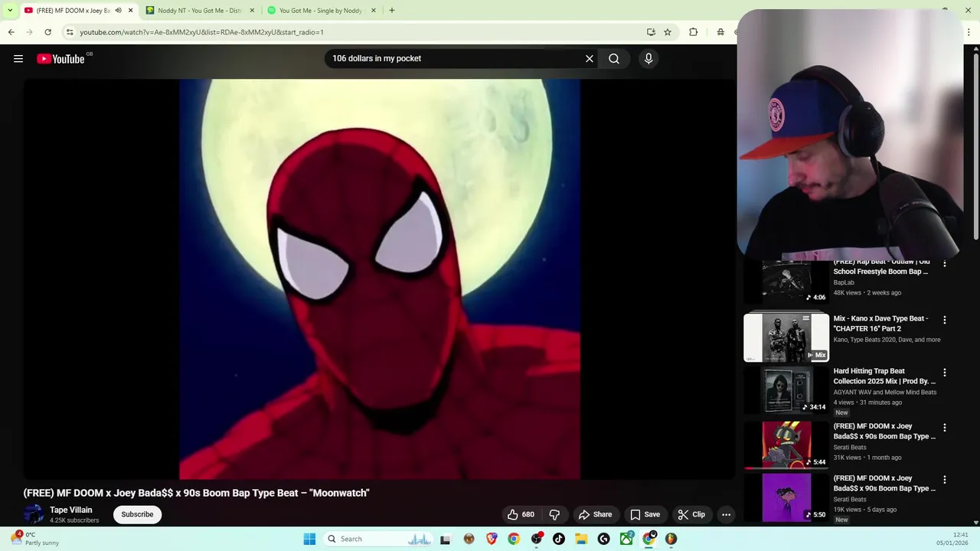Switch to the Noddy NT You Got Me tab
Screen dimensions: 980x551
click(x=199, y=11)
